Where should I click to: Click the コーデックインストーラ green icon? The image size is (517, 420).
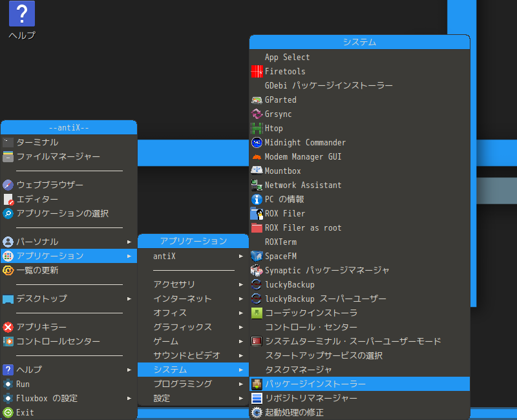click(257, 313)
